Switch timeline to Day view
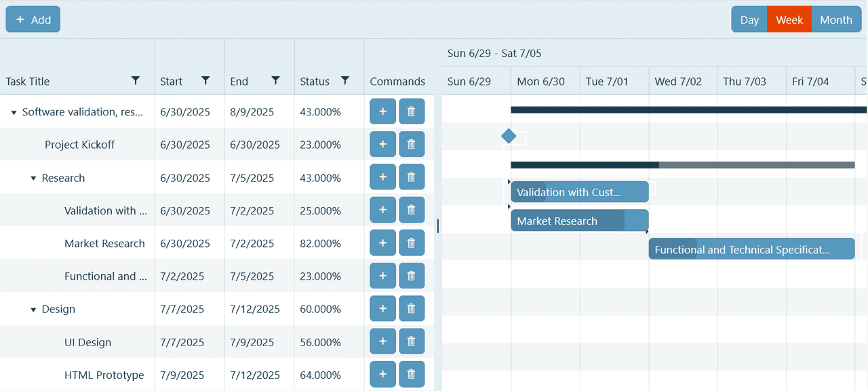Viewport: 868px width, 391px height. pyautogui.click(x=749, y=20)
